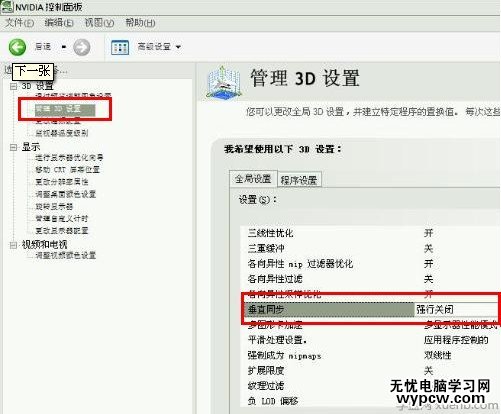Select 各向异性 mip 过滤器优化 row
The width and height of the screenshot is (501, 414).
371,264
